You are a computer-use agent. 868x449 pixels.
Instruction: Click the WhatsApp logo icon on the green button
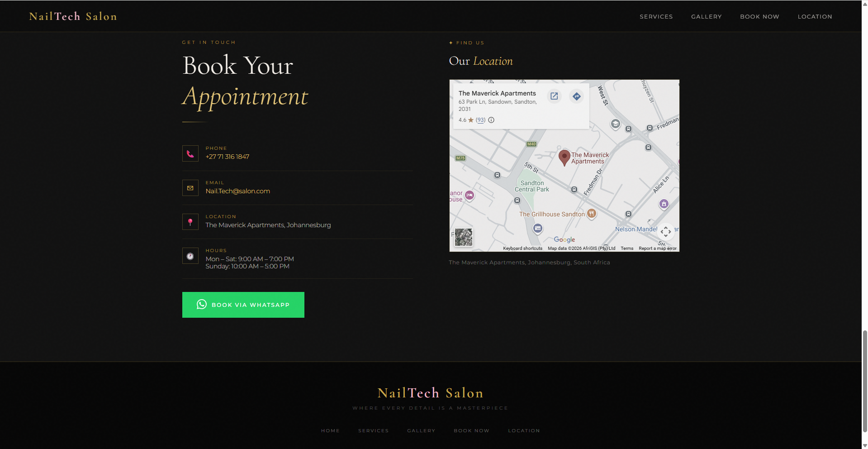202,305
